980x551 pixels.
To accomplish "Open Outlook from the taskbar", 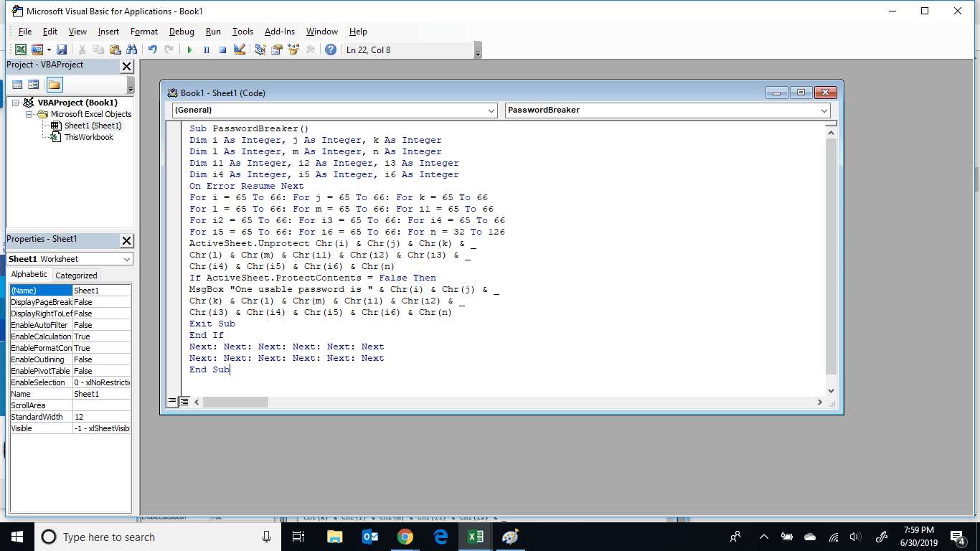I will [x=370, y=537].
